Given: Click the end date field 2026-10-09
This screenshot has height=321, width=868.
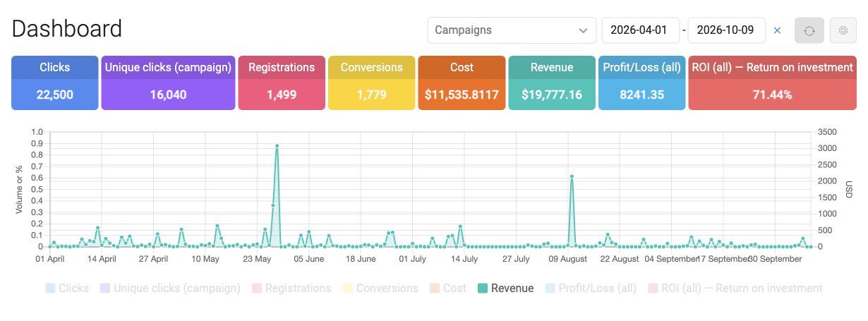Looking at the screenshot, I should (726, 30).
